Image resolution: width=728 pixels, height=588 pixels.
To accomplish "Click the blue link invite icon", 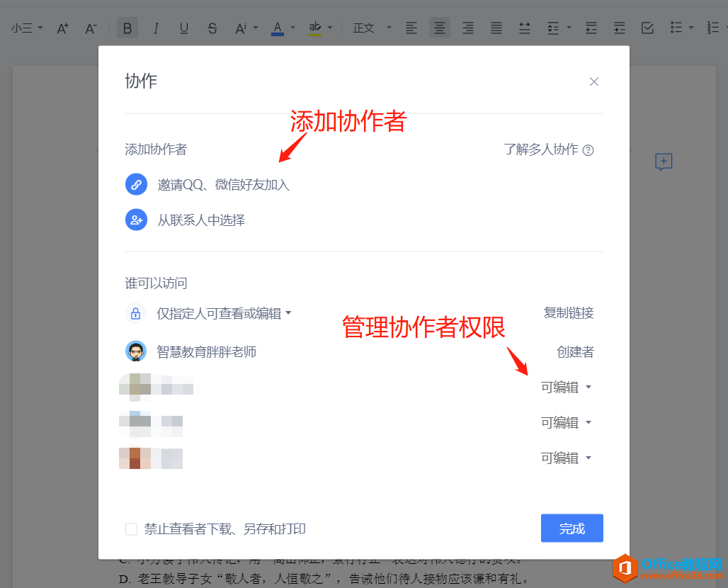I will (137, 184).
